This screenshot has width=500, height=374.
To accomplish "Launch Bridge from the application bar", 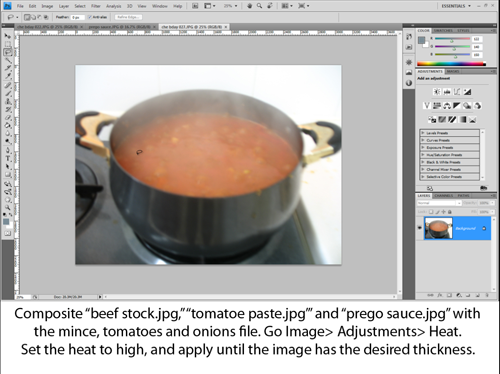I will click(x=195, y=6).
